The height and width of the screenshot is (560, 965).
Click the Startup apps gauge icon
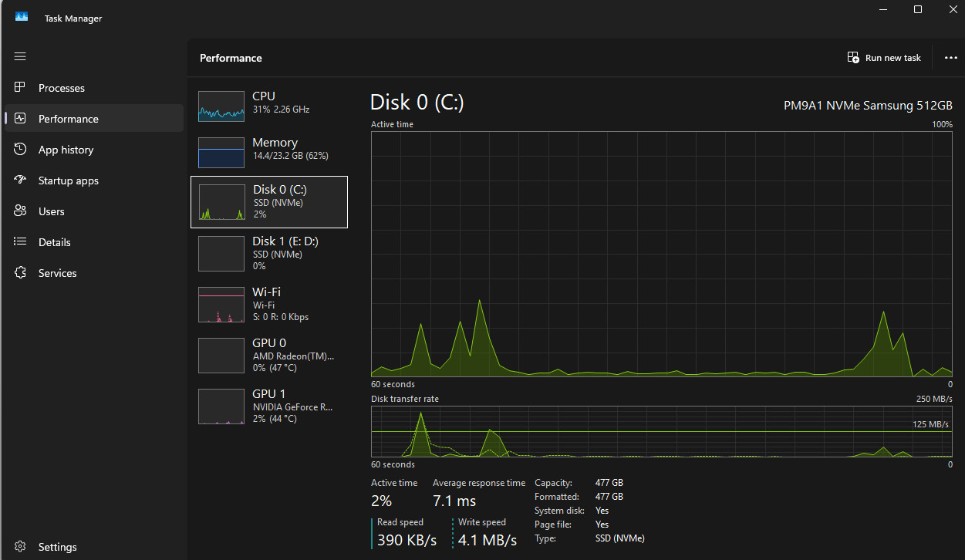pos(21,180)
